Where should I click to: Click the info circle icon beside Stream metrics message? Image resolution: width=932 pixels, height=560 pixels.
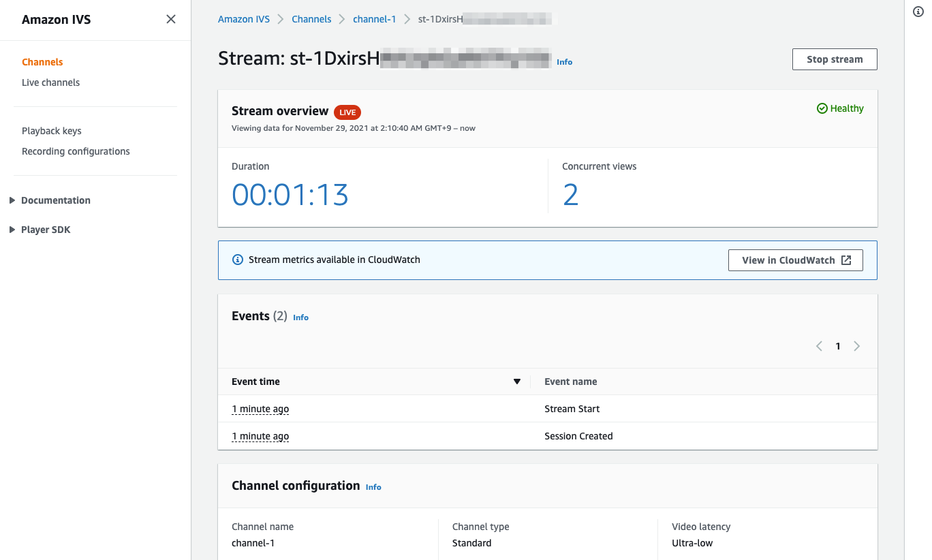point(238,260)
